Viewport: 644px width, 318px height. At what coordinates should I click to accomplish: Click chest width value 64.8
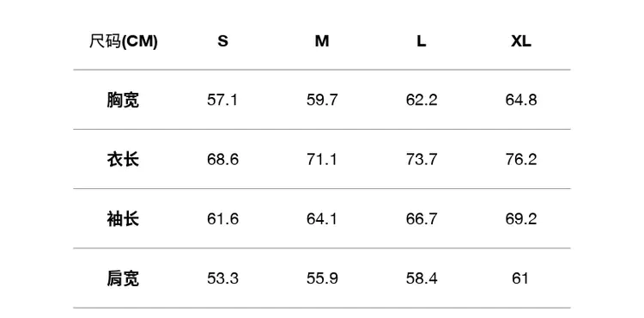(521, 100)
